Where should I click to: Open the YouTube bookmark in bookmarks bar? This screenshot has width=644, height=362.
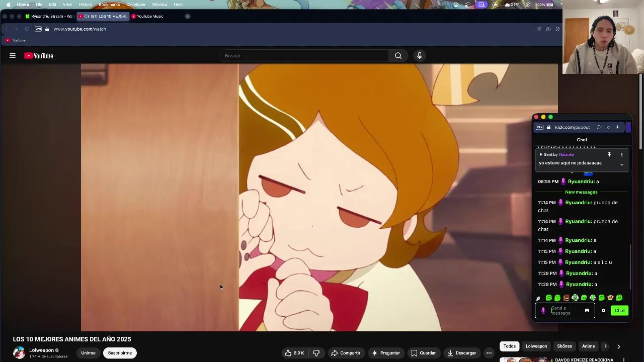pos(15,40)
